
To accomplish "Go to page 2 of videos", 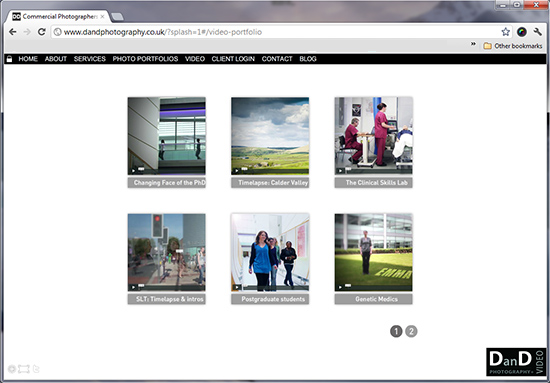I will click(x=411, y=331).
